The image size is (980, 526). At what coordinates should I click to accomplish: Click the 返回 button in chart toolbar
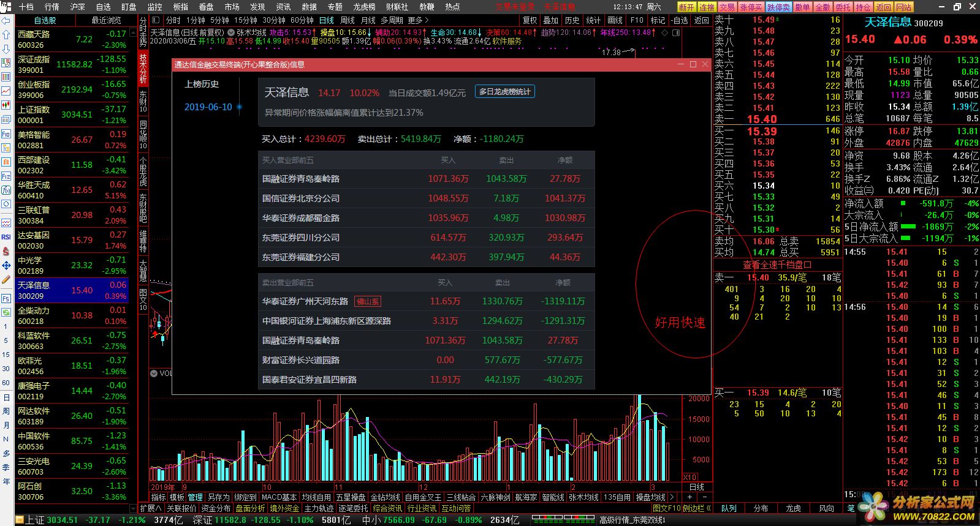(702, 20)
